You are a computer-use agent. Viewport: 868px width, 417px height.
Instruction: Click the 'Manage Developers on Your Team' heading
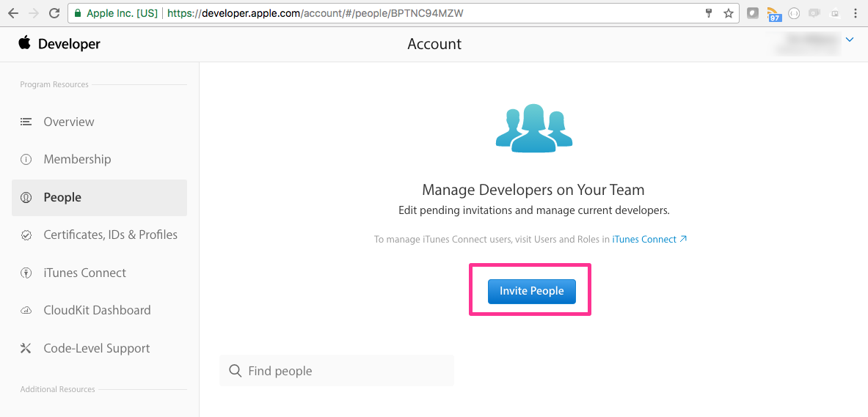533,190
